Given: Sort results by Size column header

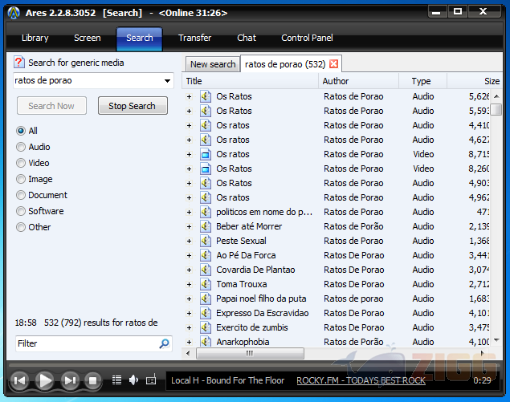Looking at the screenshot, I should click(x=475, y=81).
